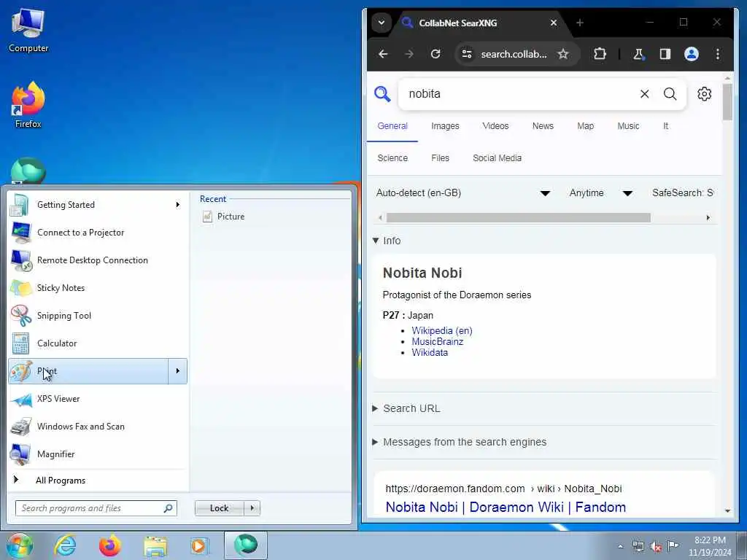Click the Paint palette icon
The image size is (747, 560).
click(21, 371)
